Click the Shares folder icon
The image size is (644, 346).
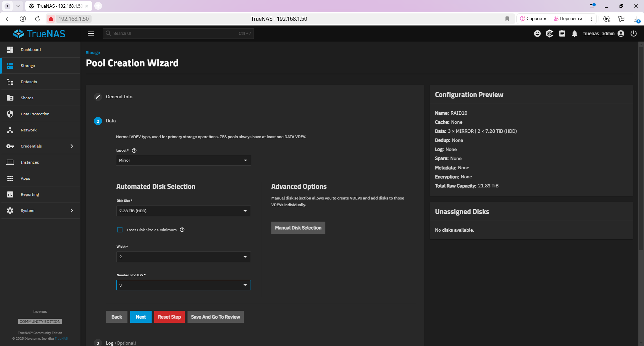tap(10, 98)
